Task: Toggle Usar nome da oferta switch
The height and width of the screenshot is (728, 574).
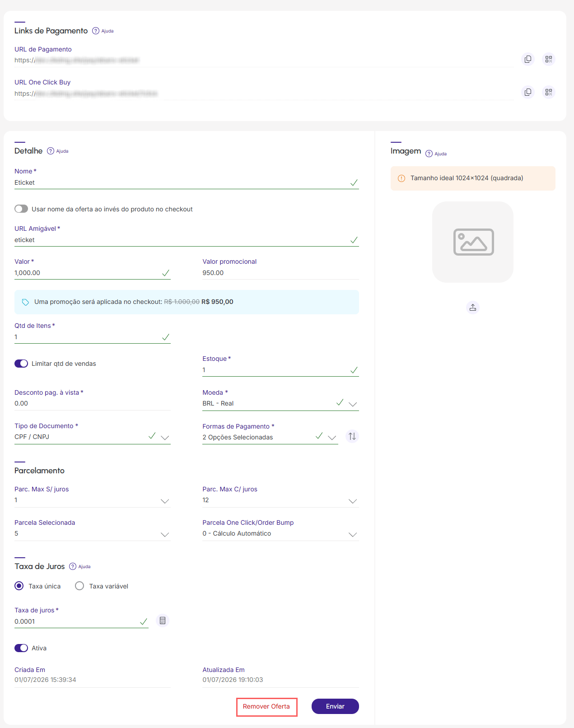Action: (x=21, y=209)
